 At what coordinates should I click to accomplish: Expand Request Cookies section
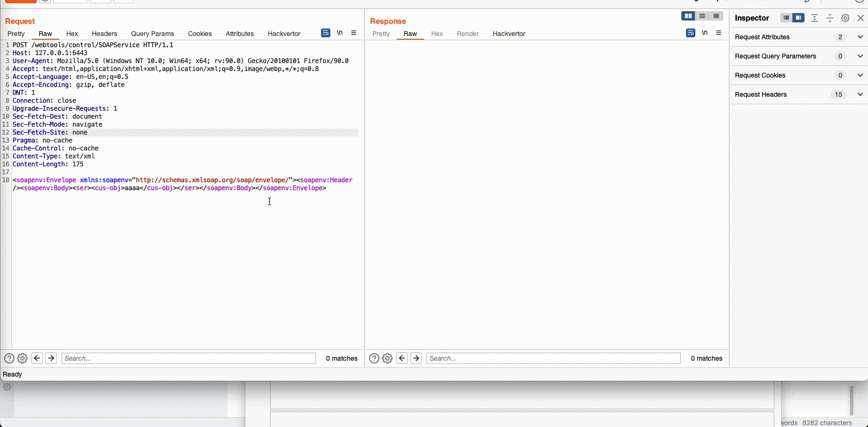coord(860,75)
